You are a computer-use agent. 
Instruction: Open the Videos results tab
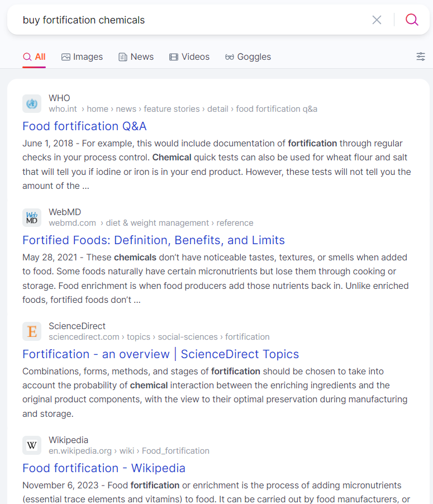189,57
